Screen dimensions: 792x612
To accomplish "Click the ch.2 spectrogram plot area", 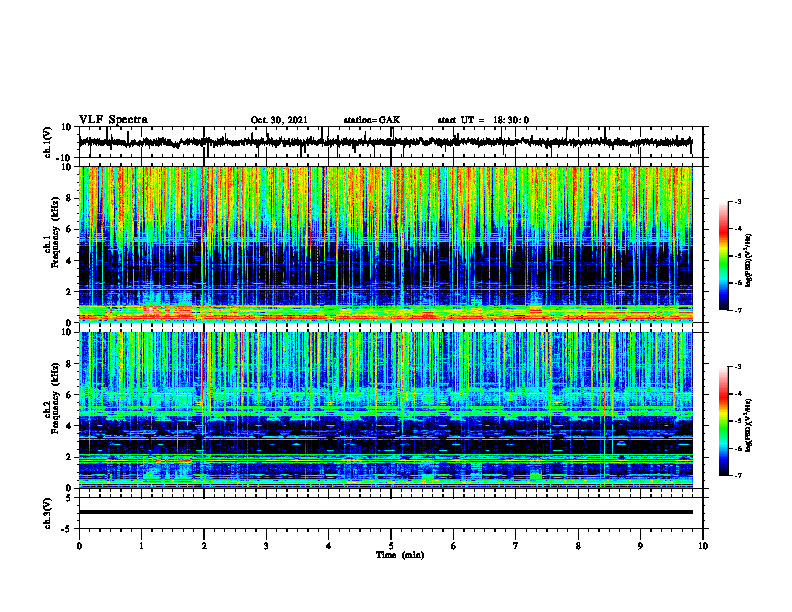I will click(386, 410).
